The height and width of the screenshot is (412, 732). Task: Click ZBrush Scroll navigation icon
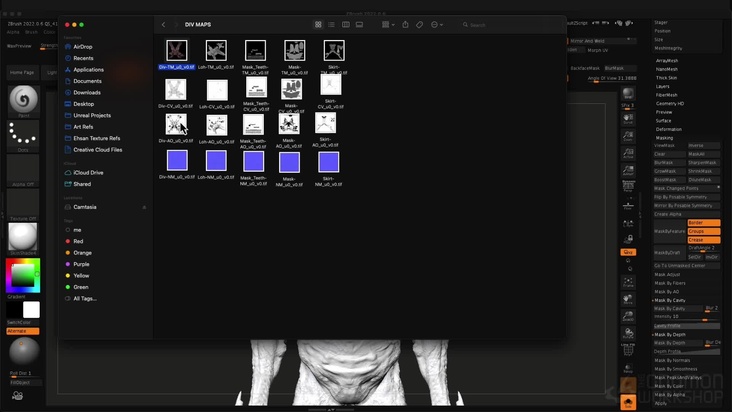click(x=628, y=119)
